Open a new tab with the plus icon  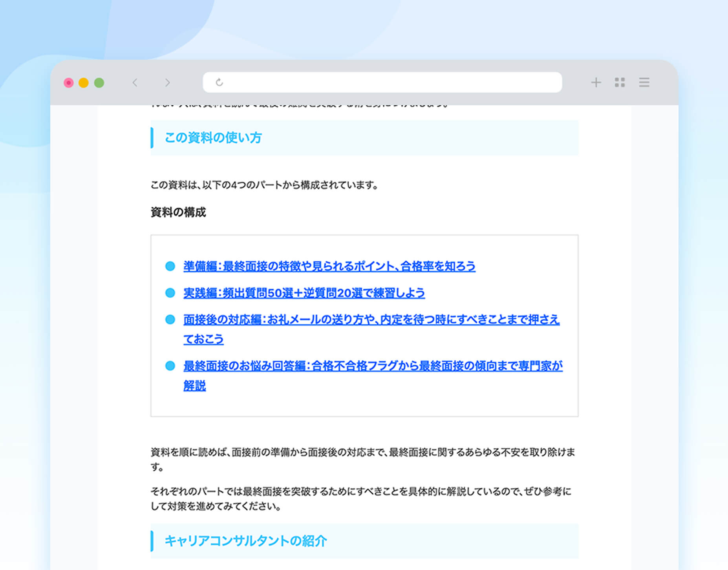point(596,82)
